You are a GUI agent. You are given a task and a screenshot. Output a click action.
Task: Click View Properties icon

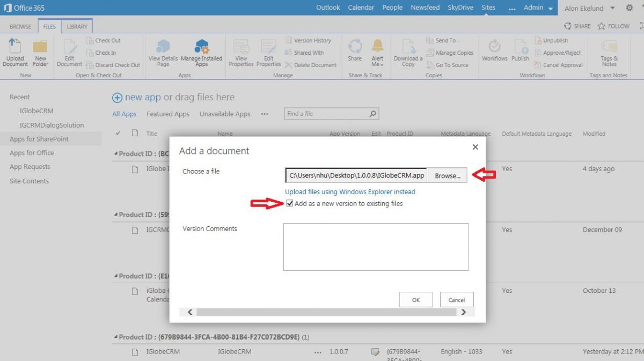point(241,53)
